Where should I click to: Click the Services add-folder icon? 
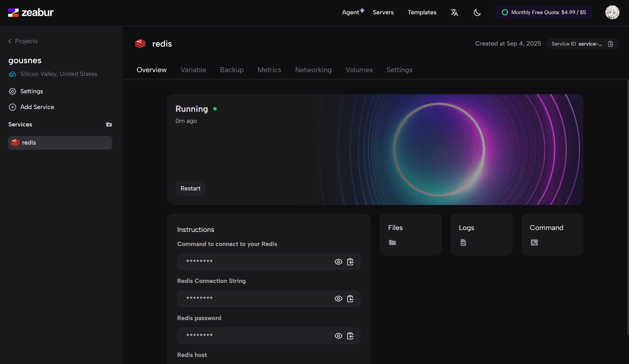tap(109, 125)
